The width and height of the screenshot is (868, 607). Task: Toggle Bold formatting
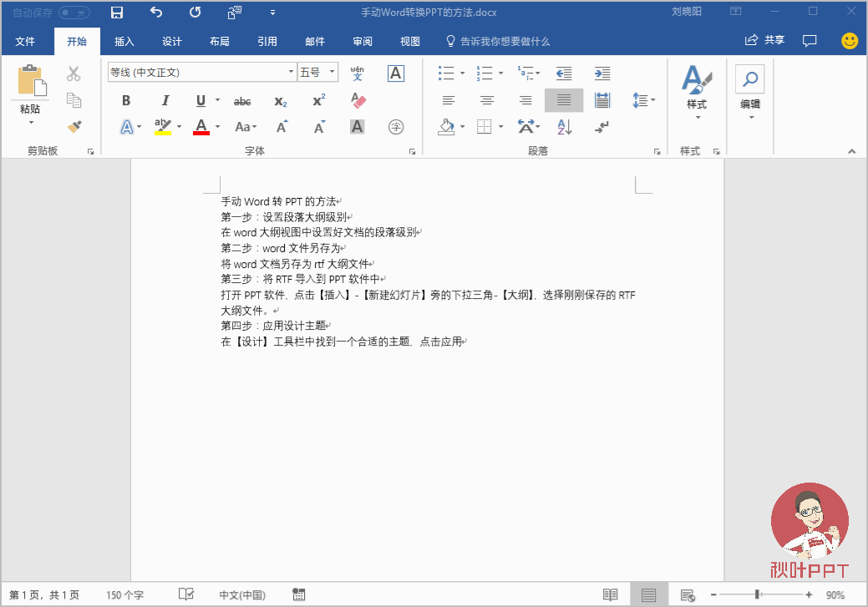126,101
